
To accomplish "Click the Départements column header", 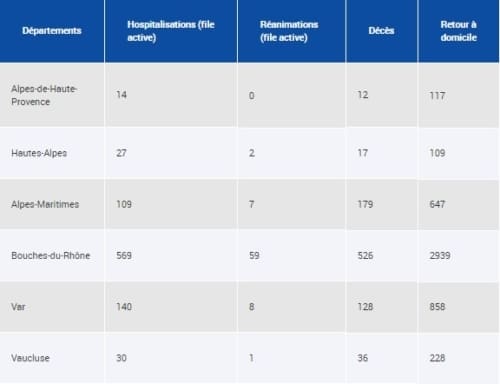I will click(52, 31).
